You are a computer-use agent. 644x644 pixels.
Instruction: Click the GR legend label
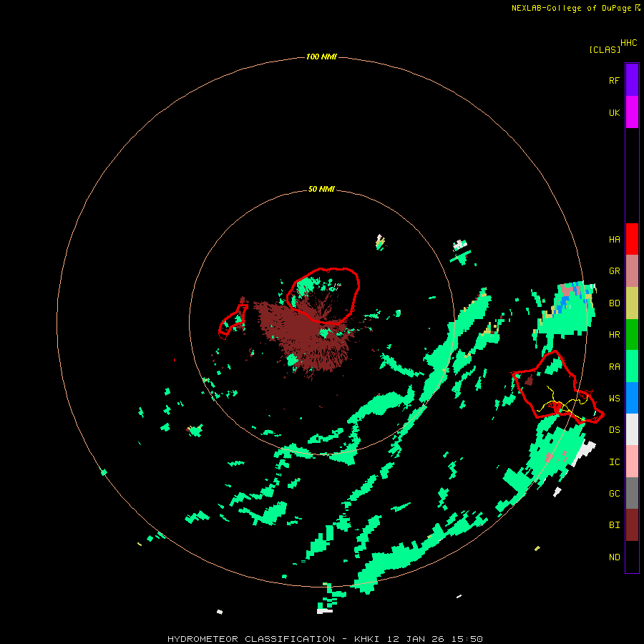click(x=614, y=270)
